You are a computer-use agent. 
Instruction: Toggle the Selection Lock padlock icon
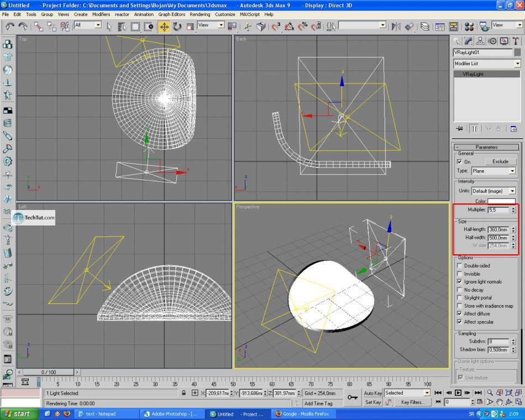(184, 393)
